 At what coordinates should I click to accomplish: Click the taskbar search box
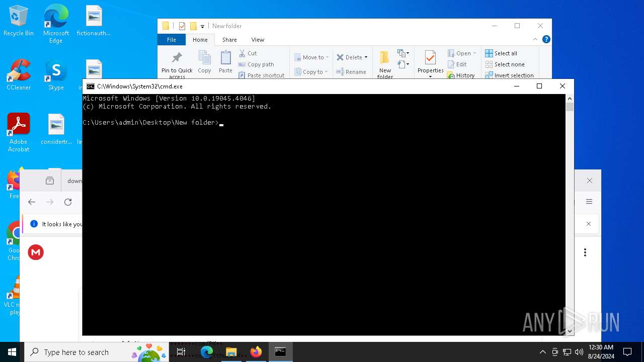point(97,352)
